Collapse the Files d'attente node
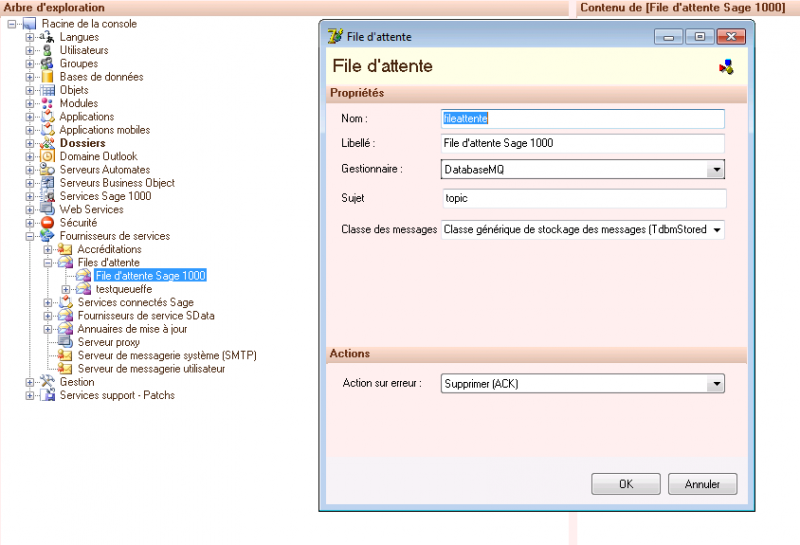Image resolution: width=800 pixels, height=545 pixels. click(x=47, y=263)
